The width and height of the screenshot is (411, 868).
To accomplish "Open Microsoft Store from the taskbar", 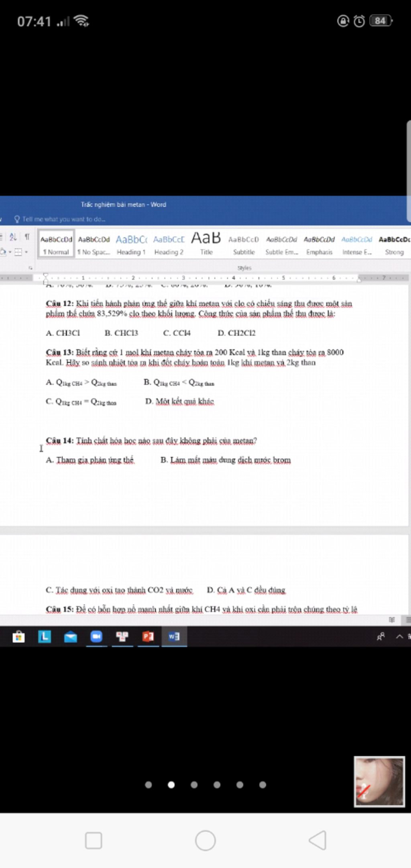I will point(18,637).
